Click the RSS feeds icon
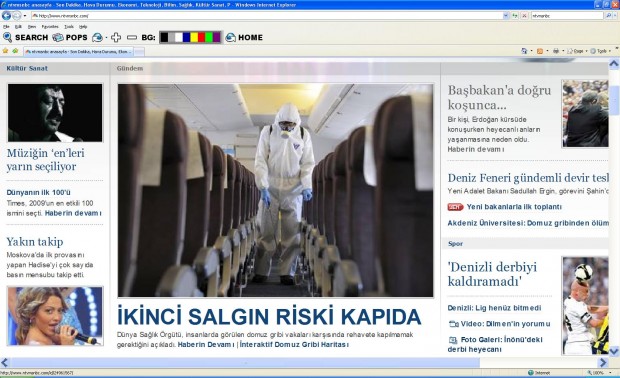The height and width of the screenshot is (378, 620). point(540,51)
